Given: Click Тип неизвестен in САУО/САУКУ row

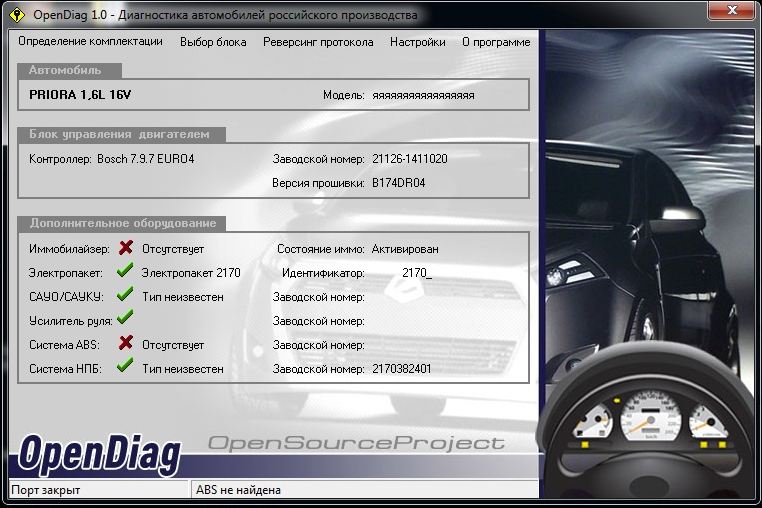Looking at the screenshot, I should coord(183,297).
